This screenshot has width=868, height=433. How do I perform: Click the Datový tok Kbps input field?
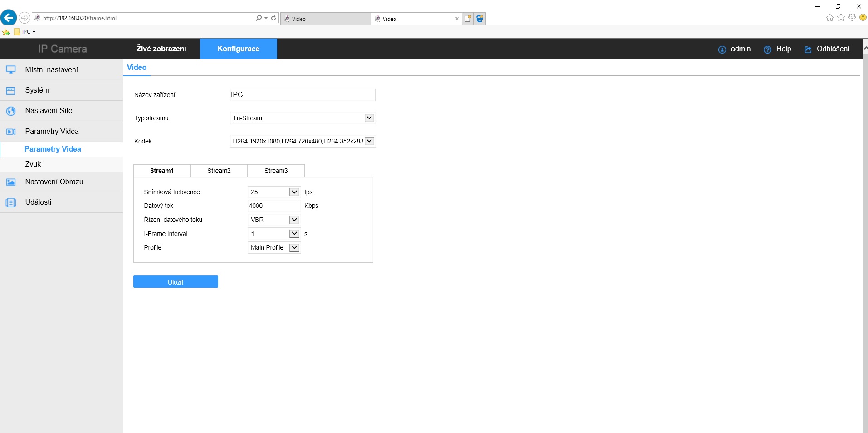tap(274, 206)
